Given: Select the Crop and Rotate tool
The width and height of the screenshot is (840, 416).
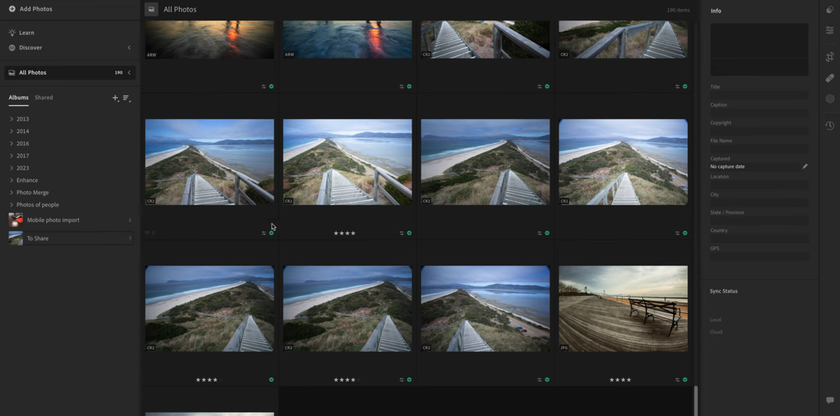Looking at the screenshot, I should tap(830, 57).
